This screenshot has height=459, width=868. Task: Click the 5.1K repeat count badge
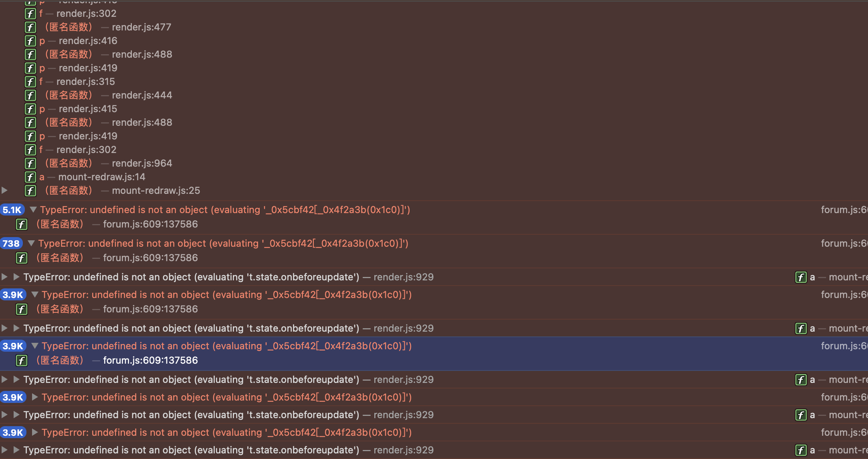(12, 210)
